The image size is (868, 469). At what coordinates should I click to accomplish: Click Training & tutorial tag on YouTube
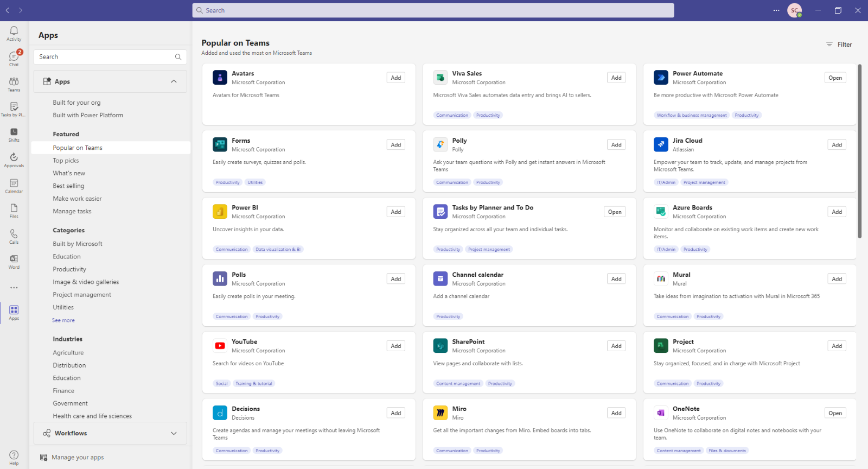click(x=254, y=384)
